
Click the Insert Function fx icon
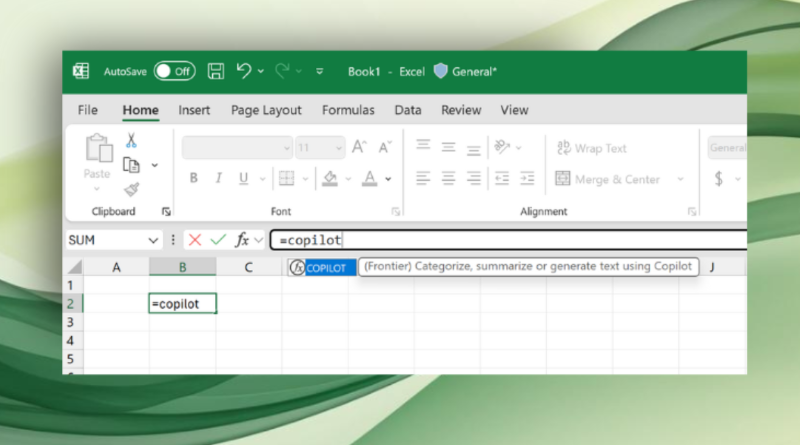click(242, 240)
